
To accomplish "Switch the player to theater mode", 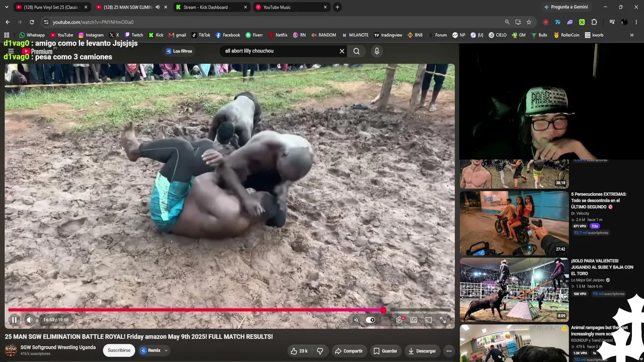I will pyautogui.click(x=414, y=320).
